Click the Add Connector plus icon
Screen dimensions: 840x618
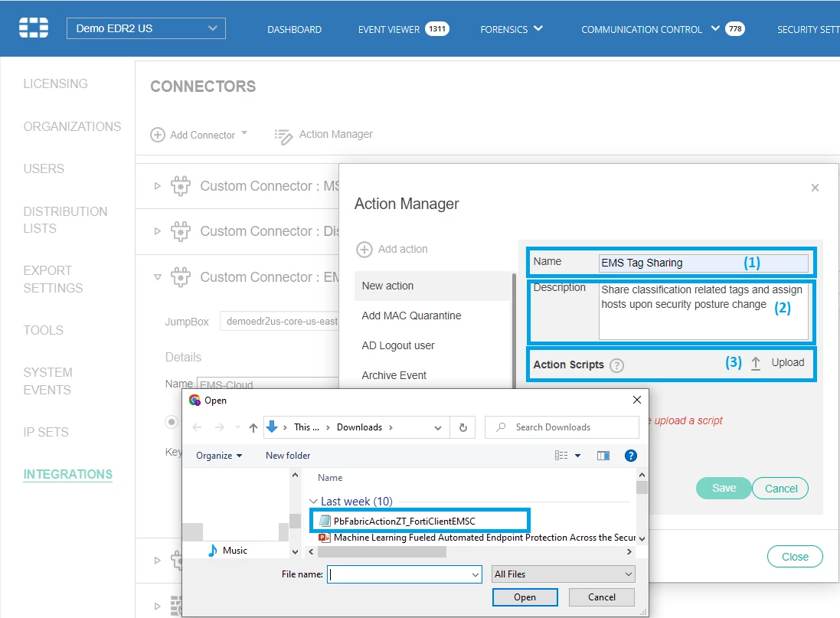click(158, 135)
